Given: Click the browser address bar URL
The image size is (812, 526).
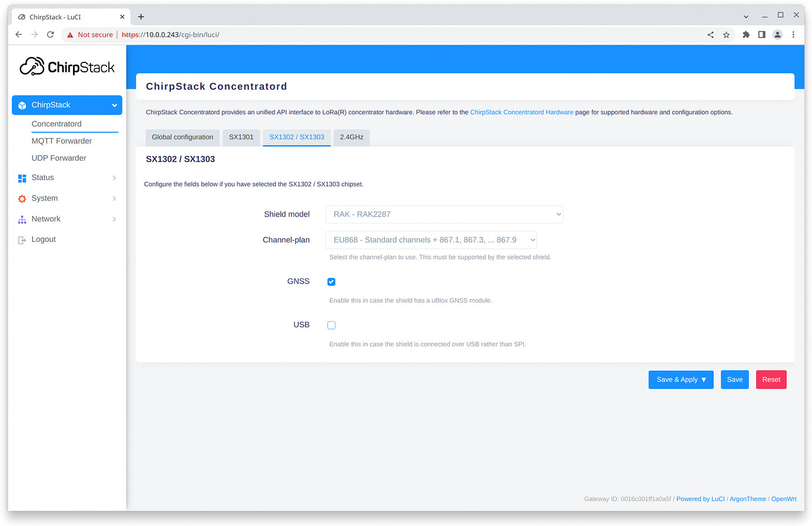Looking at the screenshot, I should point(170,35).
